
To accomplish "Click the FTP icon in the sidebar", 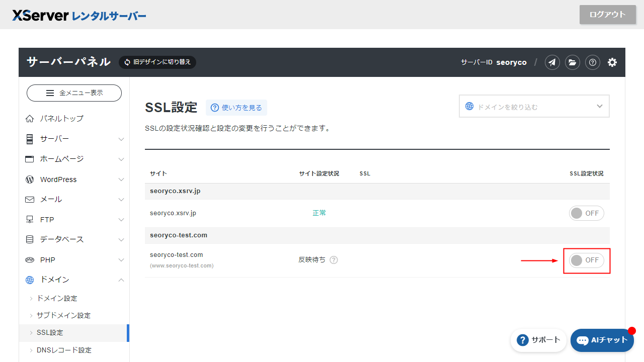I will point(29,219).
